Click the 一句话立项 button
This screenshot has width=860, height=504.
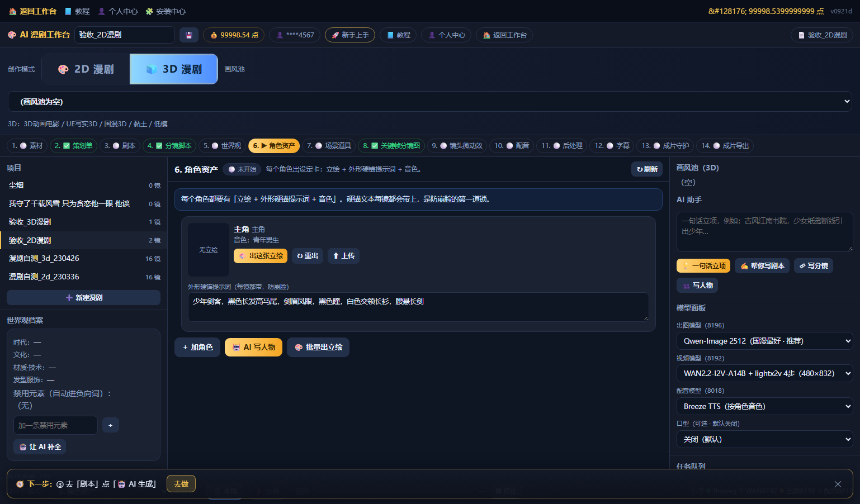coord(703,266)
